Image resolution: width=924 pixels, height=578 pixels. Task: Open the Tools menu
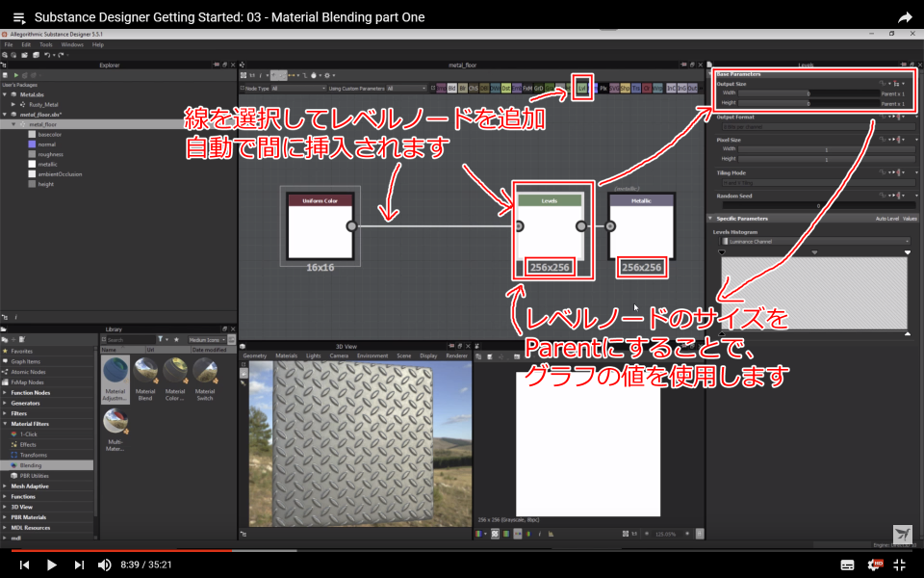46,45
